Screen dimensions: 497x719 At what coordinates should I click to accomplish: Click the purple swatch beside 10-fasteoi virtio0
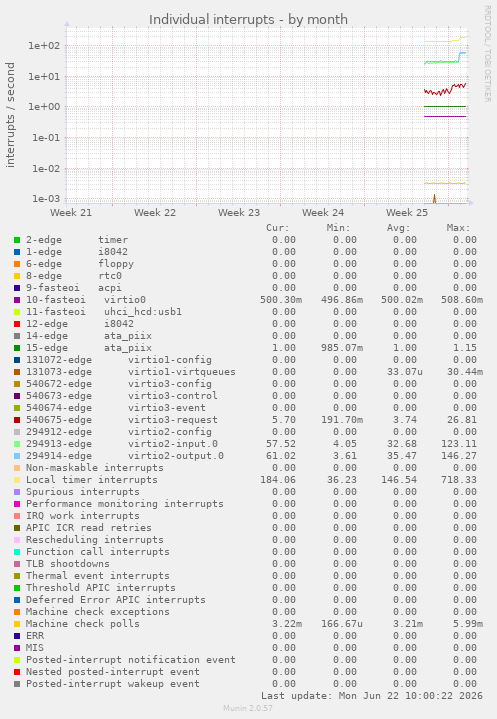point(17,300)
